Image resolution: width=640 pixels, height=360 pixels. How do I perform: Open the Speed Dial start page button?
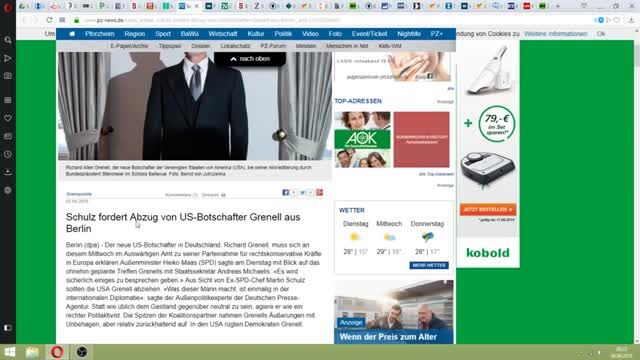tap(62, 20)
